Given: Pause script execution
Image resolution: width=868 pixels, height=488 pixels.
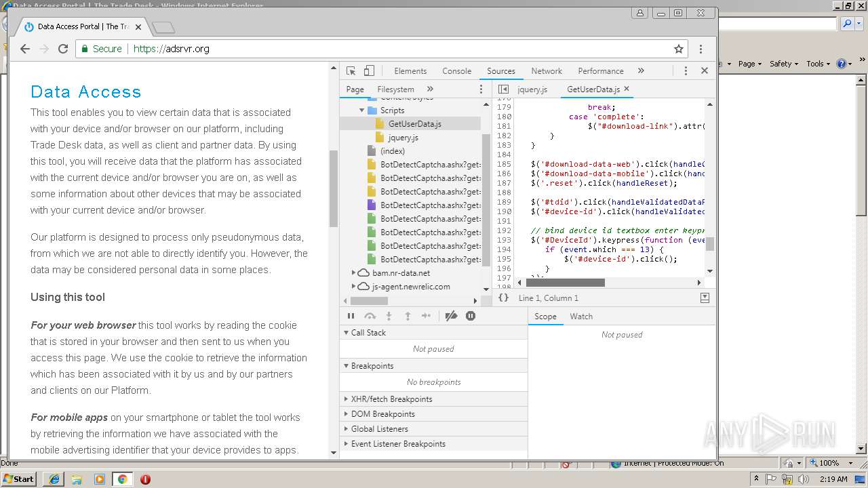Looking at the screenshot, I should coord(351,316).
